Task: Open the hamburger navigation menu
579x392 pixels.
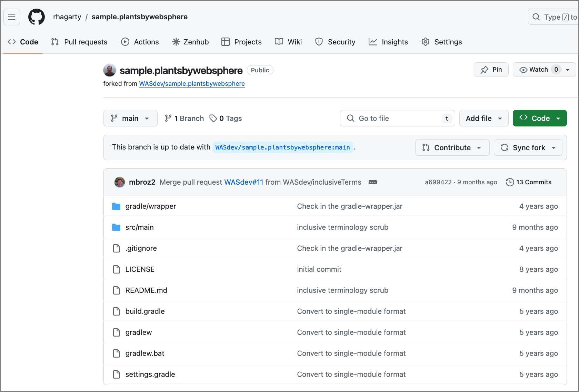Action: [x=12, y=17]
